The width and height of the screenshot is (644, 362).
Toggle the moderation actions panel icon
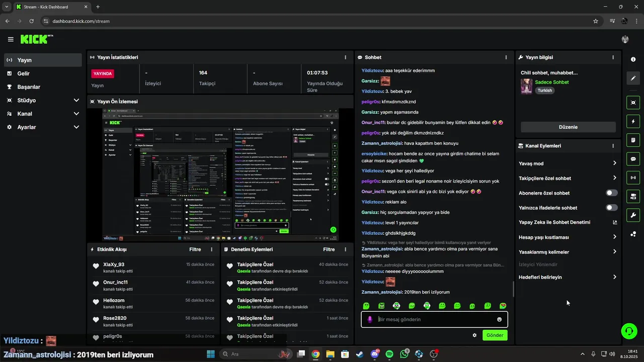(633, 196)
